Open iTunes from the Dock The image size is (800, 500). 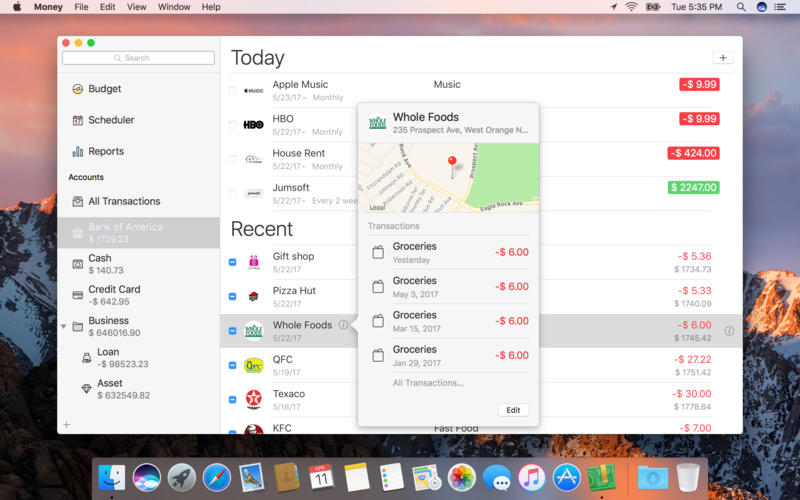pyautogui.click(x=531, y=478)
